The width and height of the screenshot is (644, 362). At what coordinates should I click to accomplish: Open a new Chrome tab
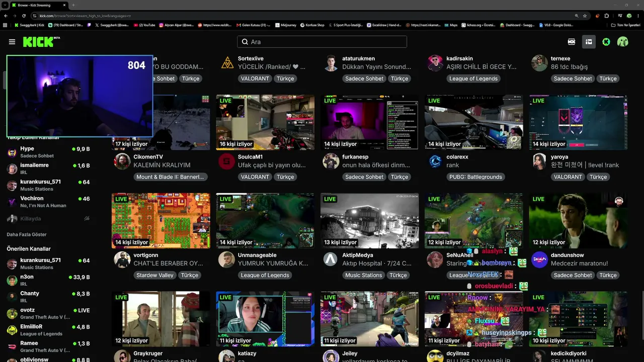point(73,5)
